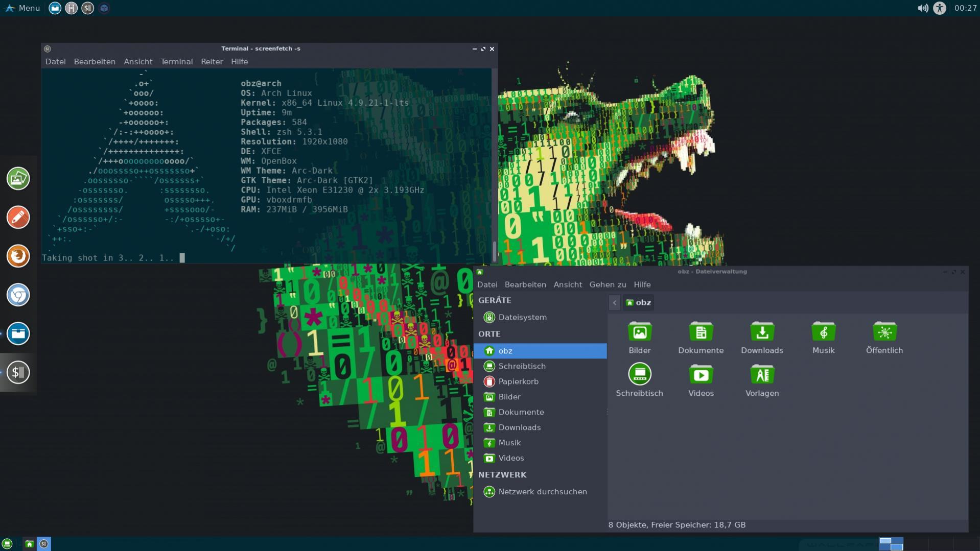Open Datei menu in Terminal window

coord(55,61)
